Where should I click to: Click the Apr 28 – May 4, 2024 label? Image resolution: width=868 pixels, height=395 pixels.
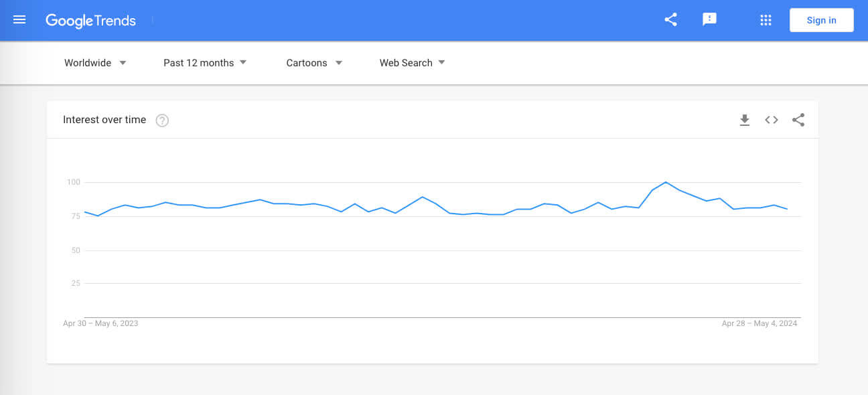tap(759, 323)
